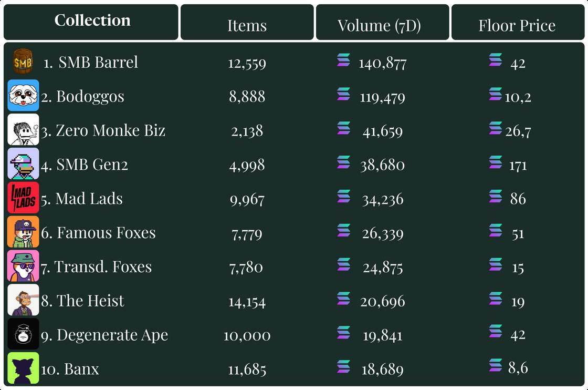Select the Banx floor price value 8,6
588x390 pixels.
click(x=518, y=368)
